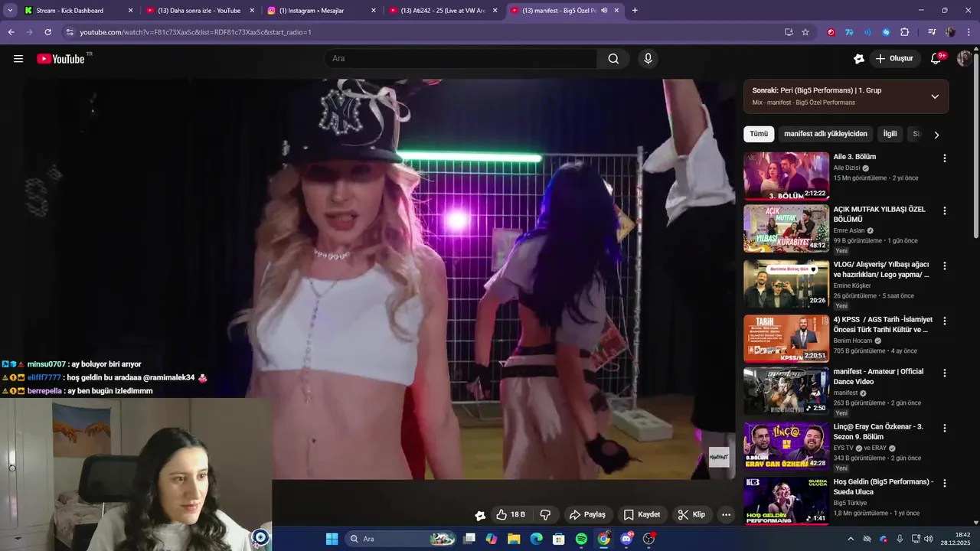Open options menu for AÇIK MUTFAK YILBAŞI video
Image resolution: width=980 pixels, height=551 pixels.
[944, 210]
